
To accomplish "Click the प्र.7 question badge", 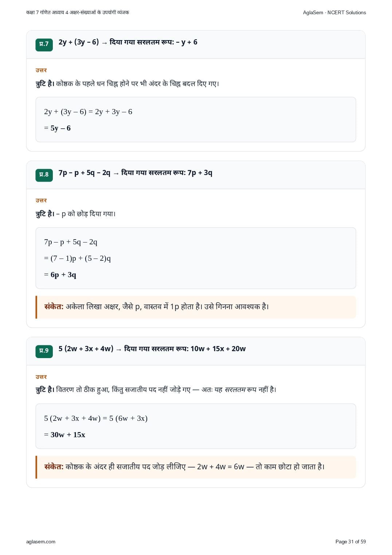I will point(44,44).
